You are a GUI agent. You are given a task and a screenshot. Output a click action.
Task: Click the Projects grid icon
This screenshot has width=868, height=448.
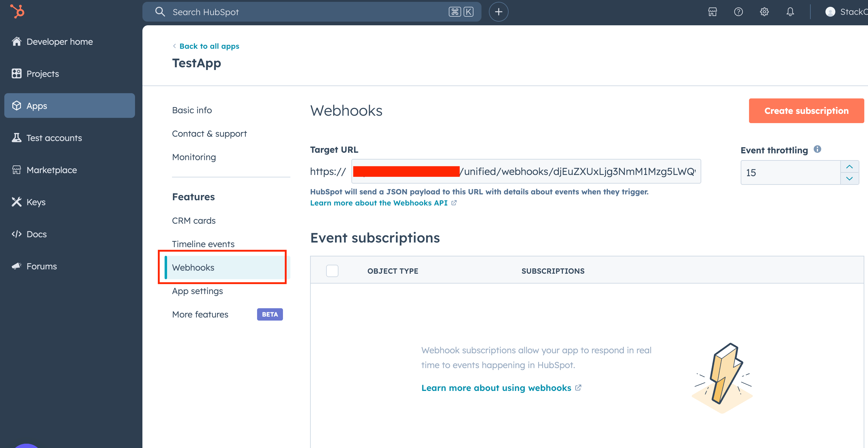pyautogui.click(x=17, y=73)
